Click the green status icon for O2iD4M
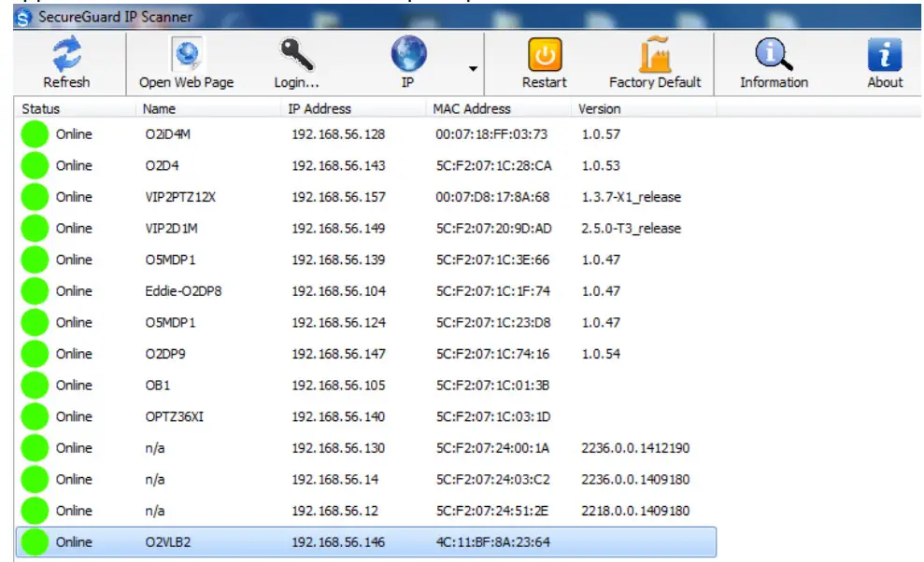 (35, 134)
